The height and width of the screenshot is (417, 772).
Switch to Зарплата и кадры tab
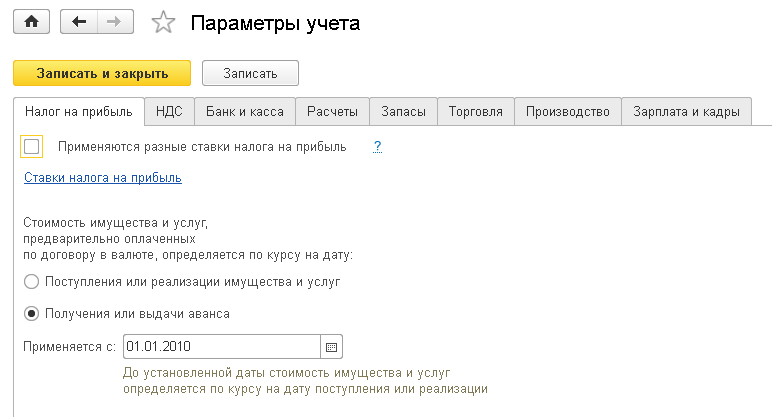click(686, 112)
